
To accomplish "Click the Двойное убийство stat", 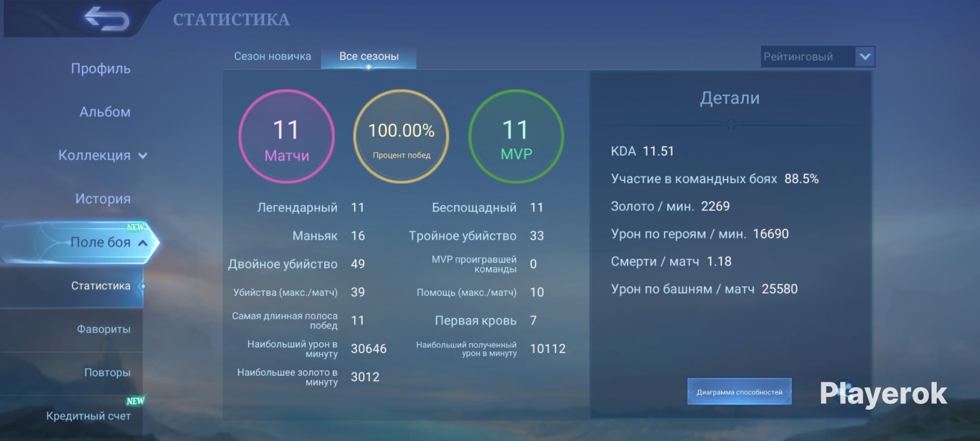I will [x=296, y=264].
